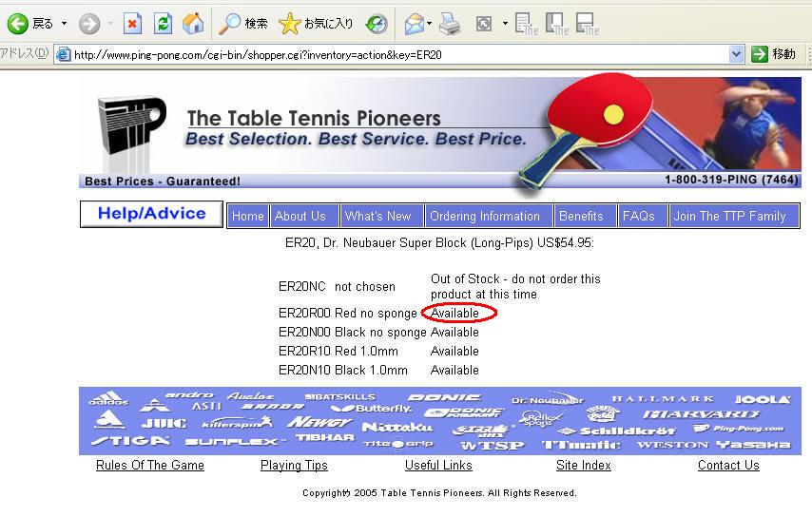Click the grey Forward arrow button
The image size is (812, 517).
tap(89, 24)
